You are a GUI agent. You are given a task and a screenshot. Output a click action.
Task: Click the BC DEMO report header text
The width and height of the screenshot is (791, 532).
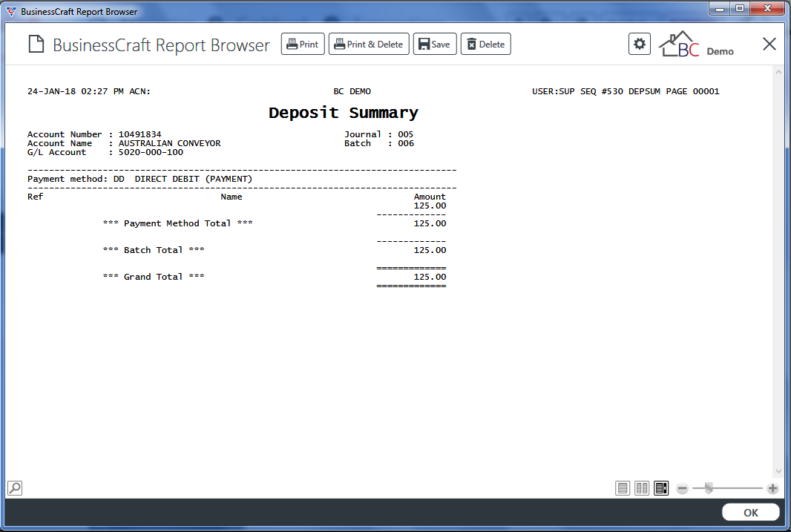pos(352,91)
